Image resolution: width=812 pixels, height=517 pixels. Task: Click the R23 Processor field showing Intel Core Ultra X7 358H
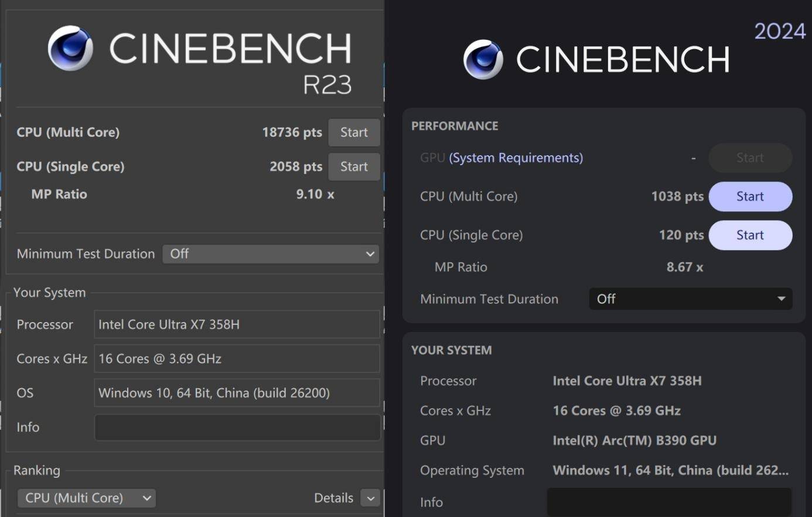point(237,324)
